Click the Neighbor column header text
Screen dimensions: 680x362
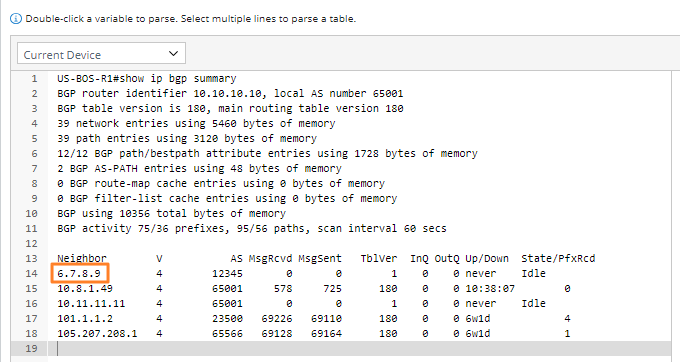(82, 259)
